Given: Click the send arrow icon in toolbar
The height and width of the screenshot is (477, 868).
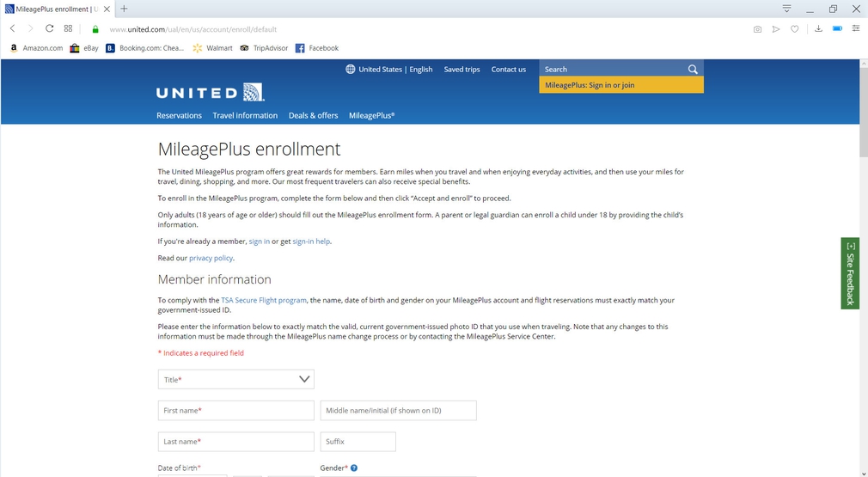Looking at the screenshot, I should coord(776,29).
